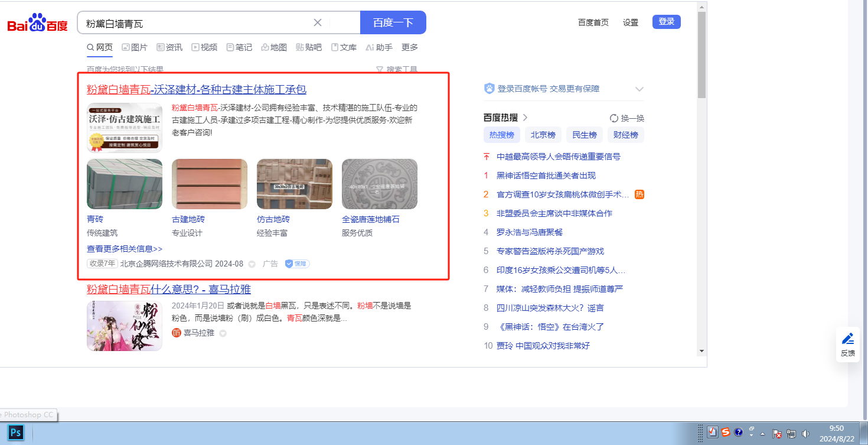Open 搜索工具 filter
868x445 pixels.
[397, 69]
